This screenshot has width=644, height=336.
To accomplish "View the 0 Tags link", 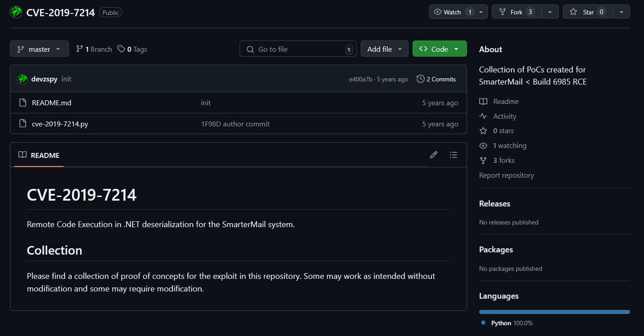I will (132, 49).
